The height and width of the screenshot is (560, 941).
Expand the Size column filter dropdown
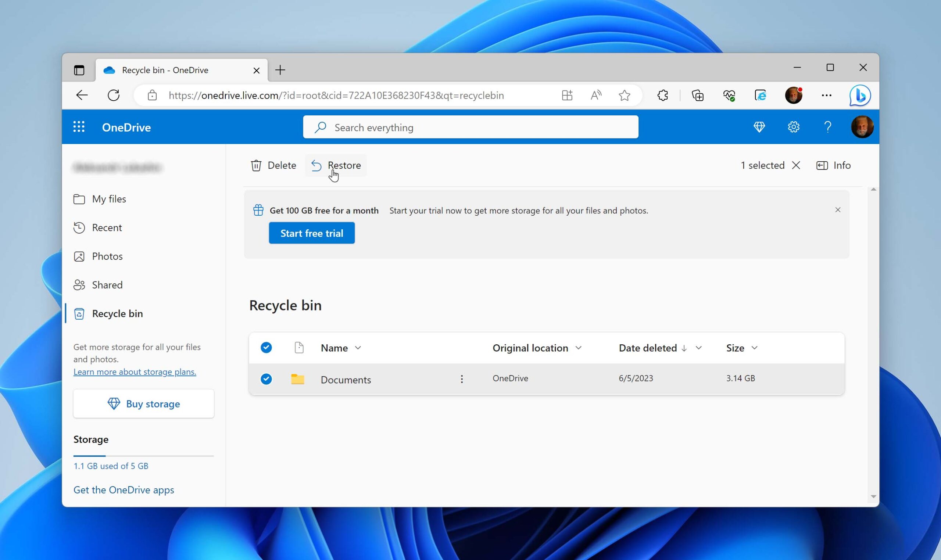click(754, 347)
